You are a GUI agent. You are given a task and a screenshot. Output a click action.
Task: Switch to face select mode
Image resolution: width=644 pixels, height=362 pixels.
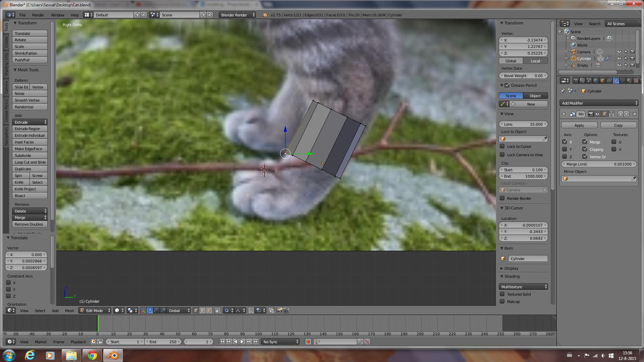(209, 310)
